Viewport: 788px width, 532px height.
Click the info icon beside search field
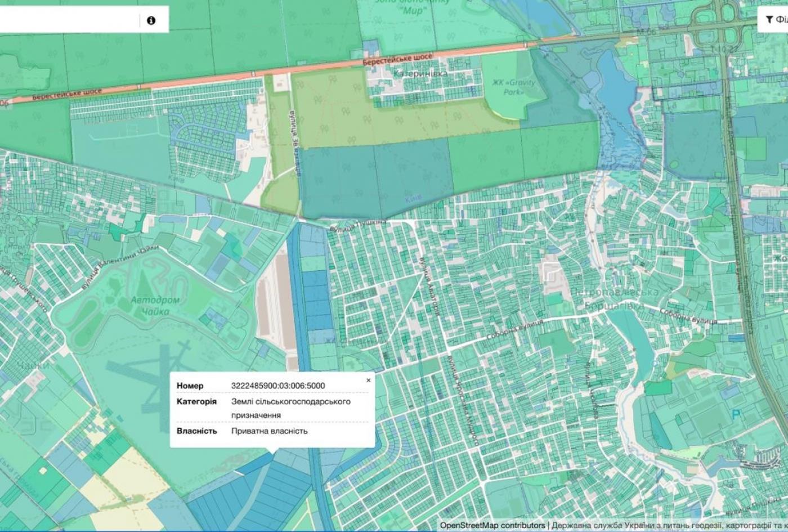tap(151, 21)
